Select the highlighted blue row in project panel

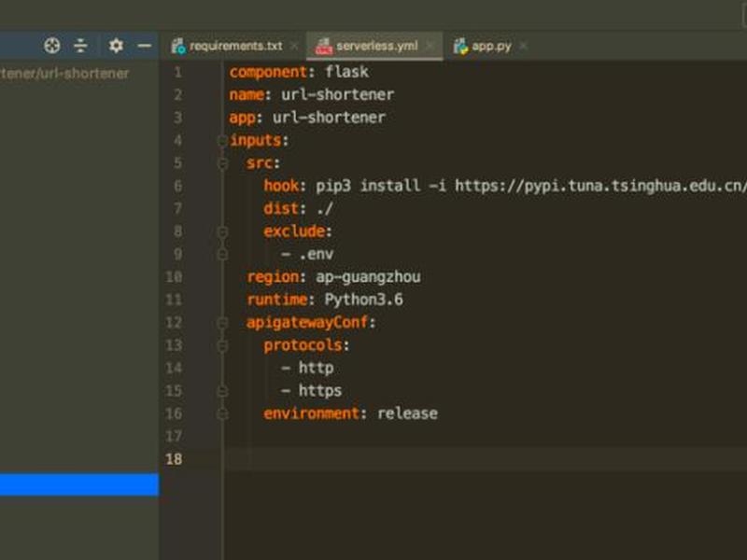[x=79, y=484]
